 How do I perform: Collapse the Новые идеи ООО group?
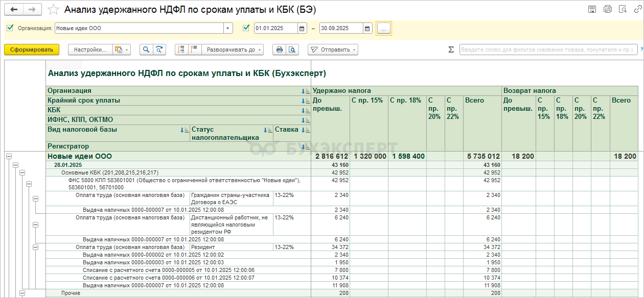[9, 157]
